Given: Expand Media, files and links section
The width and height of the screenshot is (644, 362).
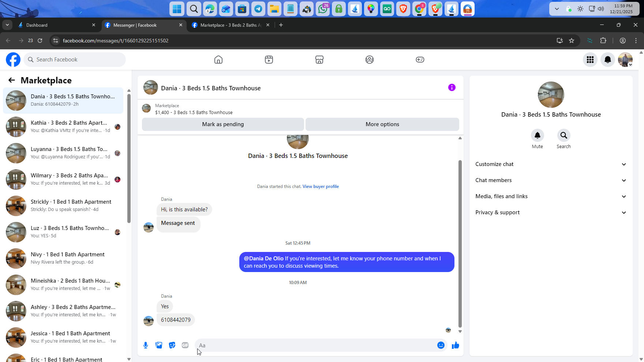Looking at the screenshot, I should [551, 196].
